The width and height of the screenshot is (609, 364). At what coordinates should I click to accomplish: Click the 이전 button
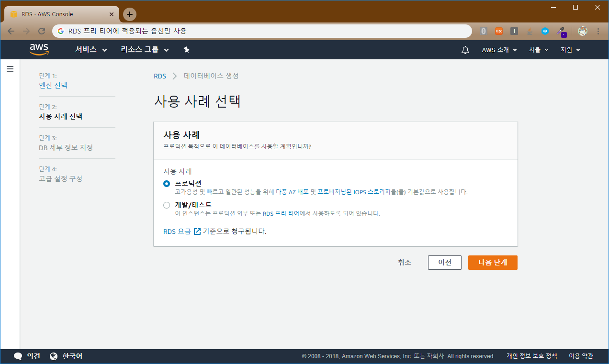(x=445, y=263)
